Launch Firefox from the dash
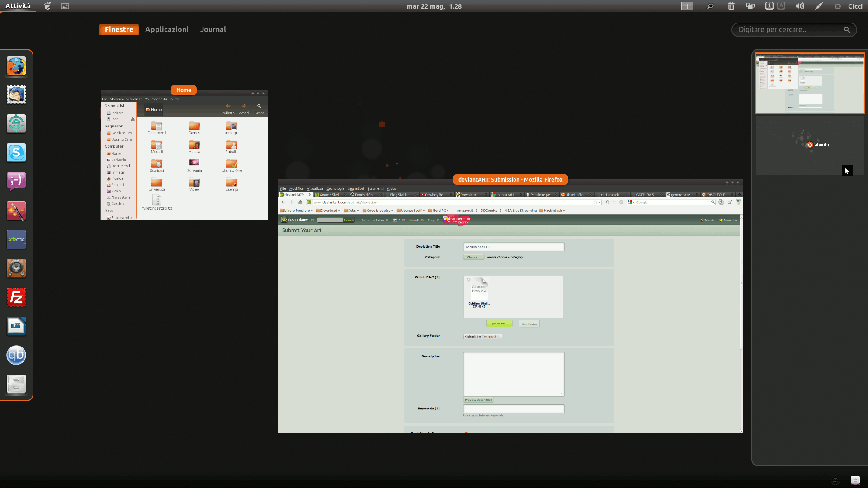The image size is (868, 488). click(x=16, y=66)
